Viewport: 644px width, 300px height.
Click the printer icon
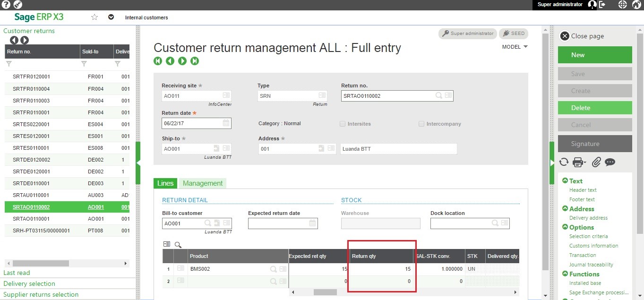(578, 162)
